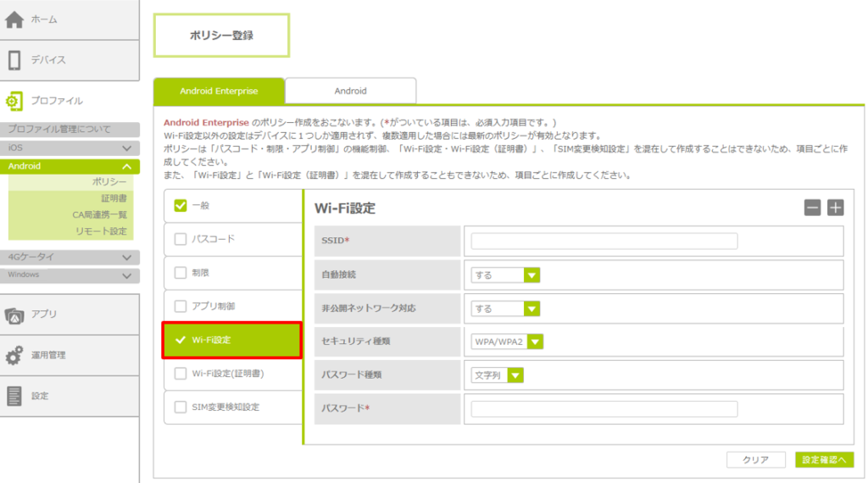Check the アプリ制御 checkbox
Image resolution: width=868 pixels, height=483 pixels.
tap(180, 306)
